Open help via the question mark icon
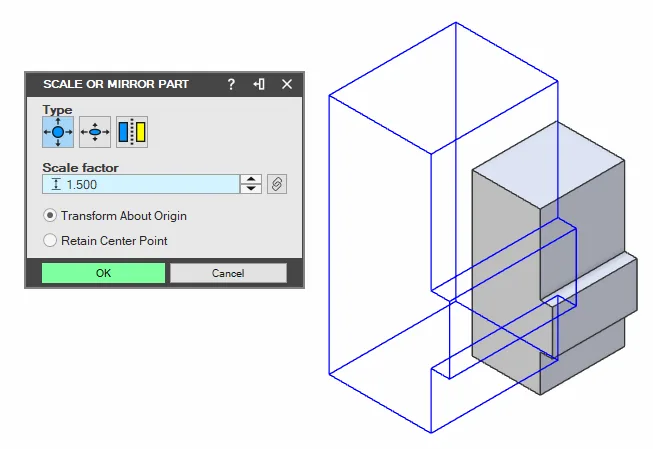Screen dimensions: 653x449 click(x=231, y=84)
